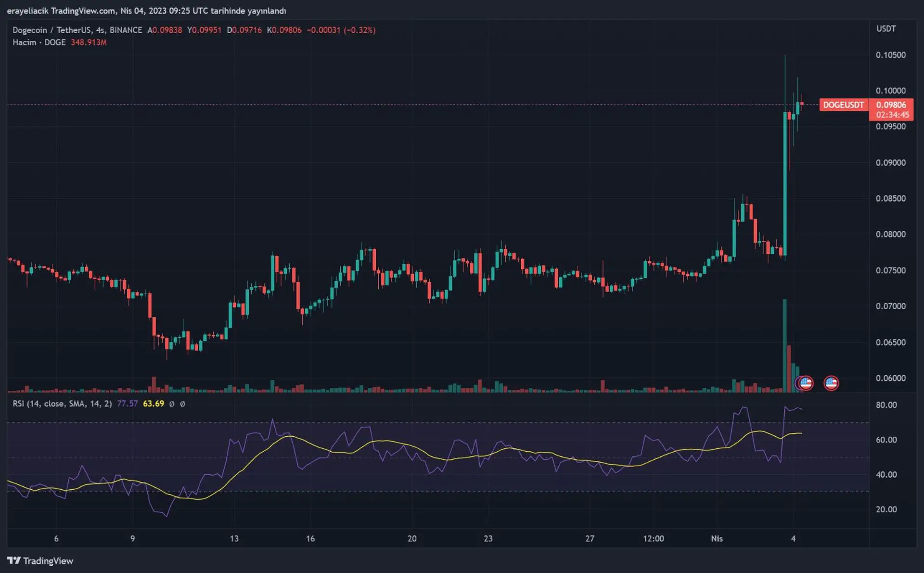Image resolution: width=924 pixels, height=573 pixels.
Task: Click the date label 16 on time axis
Action: [x=310, y=538]
